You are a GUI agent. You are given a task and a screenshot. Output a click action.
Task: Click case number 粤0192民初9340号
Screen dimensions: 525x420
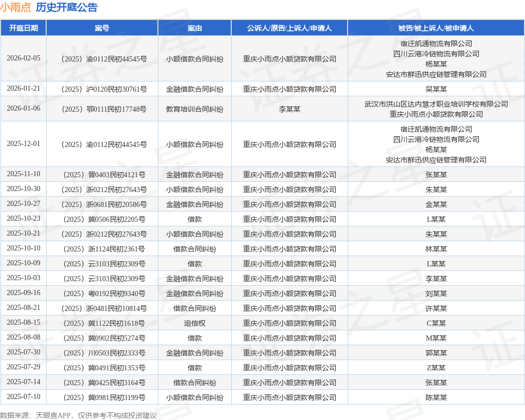click(x=104, y=293)
